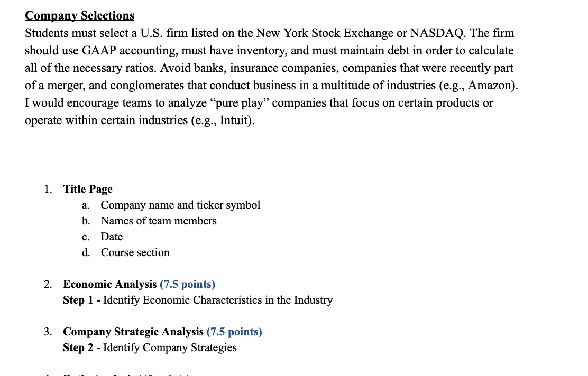Click the Course section list item
The width and height of the screenshot is (588, 376).
click(135, 252)
